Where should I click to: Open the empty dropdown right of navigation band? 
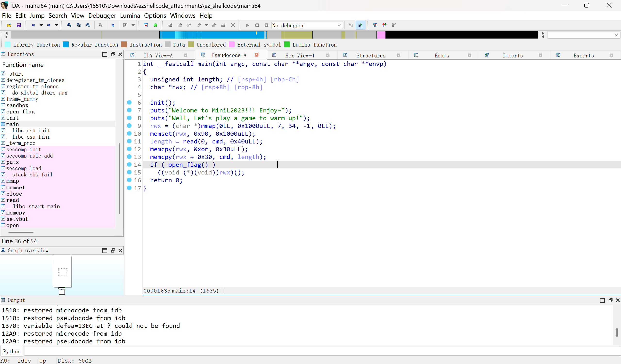click(x=584, y=35)
